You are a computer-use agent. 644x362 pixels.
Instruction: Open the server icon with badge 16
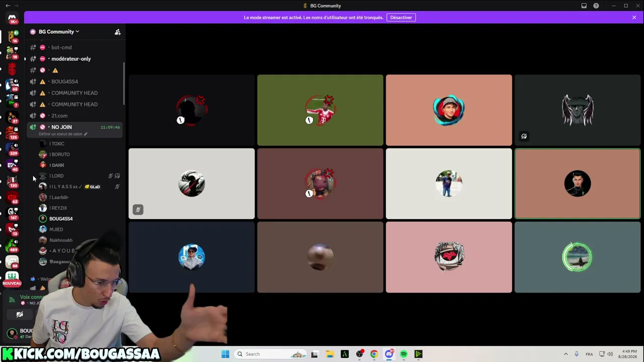click(12, 37)
